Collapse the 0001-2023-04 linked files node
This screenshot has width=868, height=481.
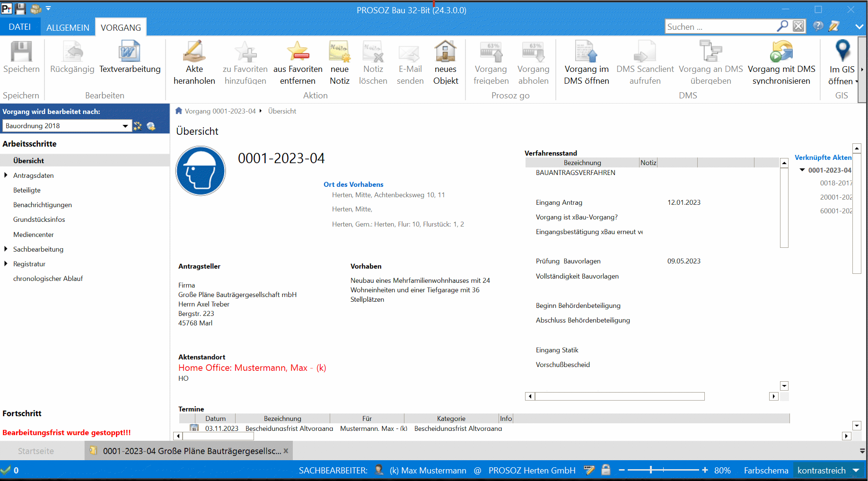(x=802, y=170)
